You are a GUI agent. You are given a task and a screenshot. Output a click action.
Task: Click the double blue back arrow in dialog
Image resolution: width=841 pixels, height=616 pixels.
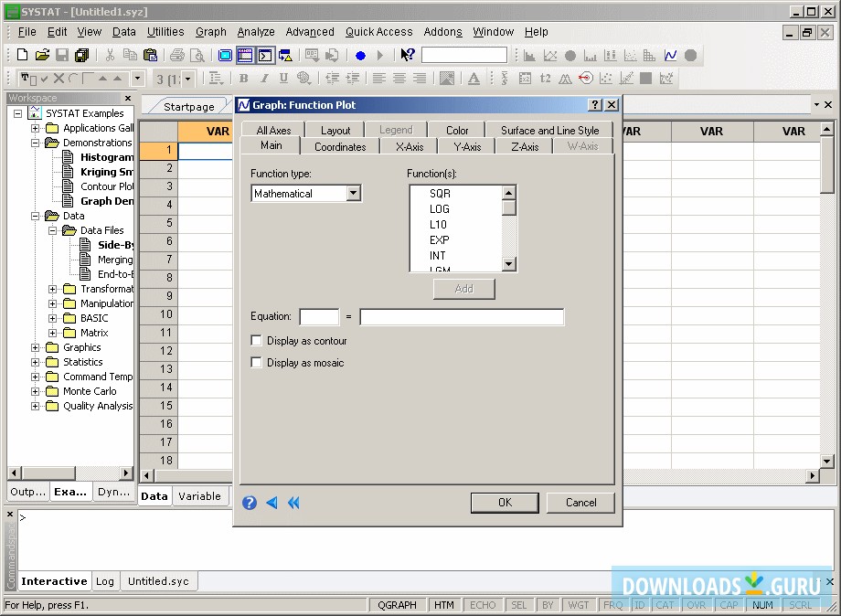click(293, 503)
